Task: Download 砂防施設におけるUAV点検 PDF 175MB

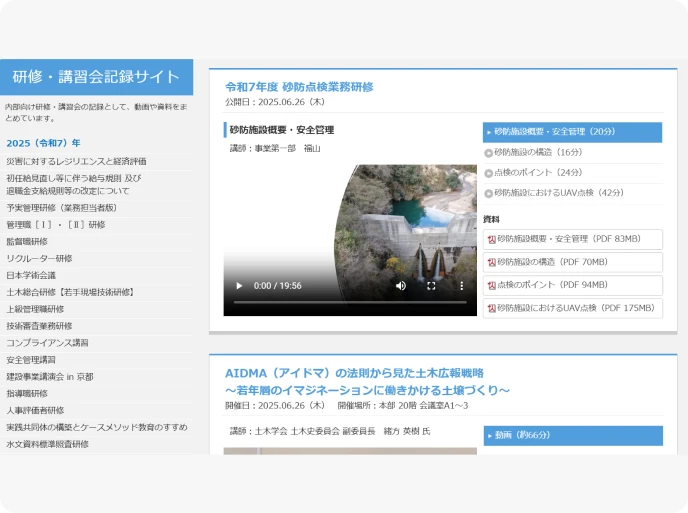Action: point(573,308)
